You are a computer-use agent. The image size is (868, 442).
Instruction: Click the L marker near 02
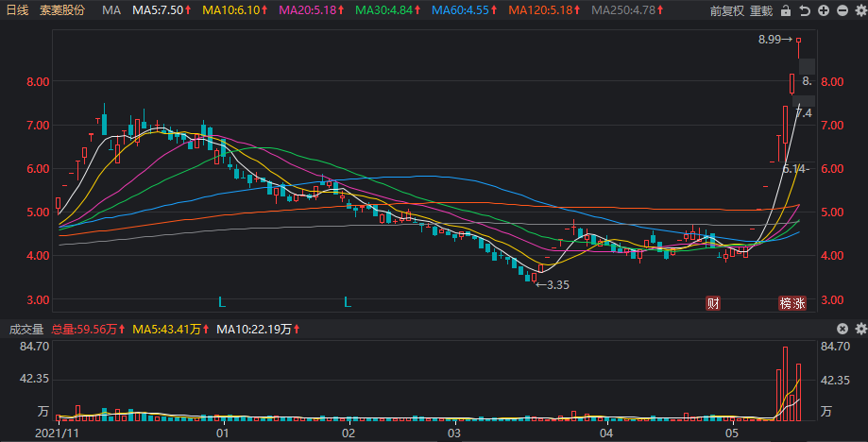(348, 302)
